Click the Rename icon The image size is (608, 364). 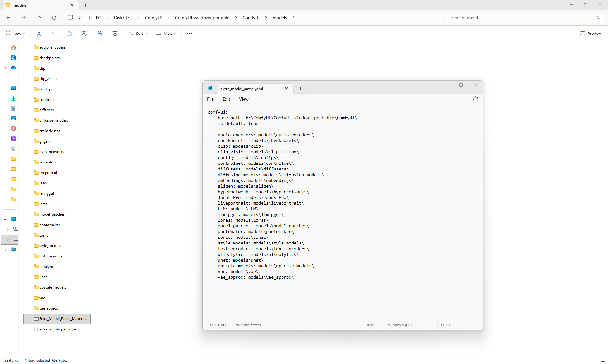(85, 33)
